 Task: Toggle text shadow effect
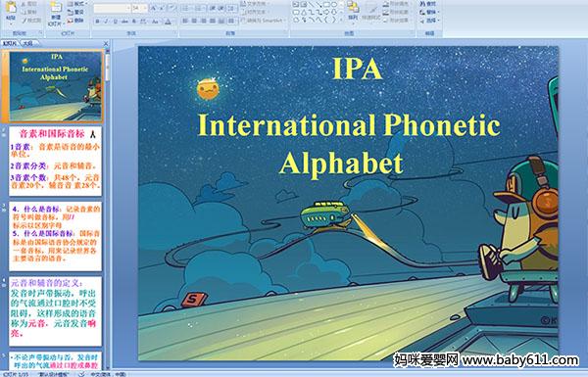pos(134,22)
